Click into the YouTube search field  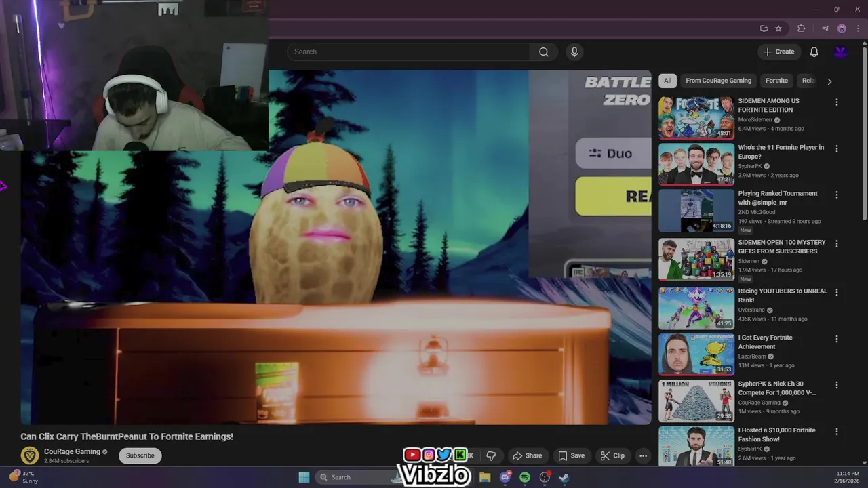[409, 52]
